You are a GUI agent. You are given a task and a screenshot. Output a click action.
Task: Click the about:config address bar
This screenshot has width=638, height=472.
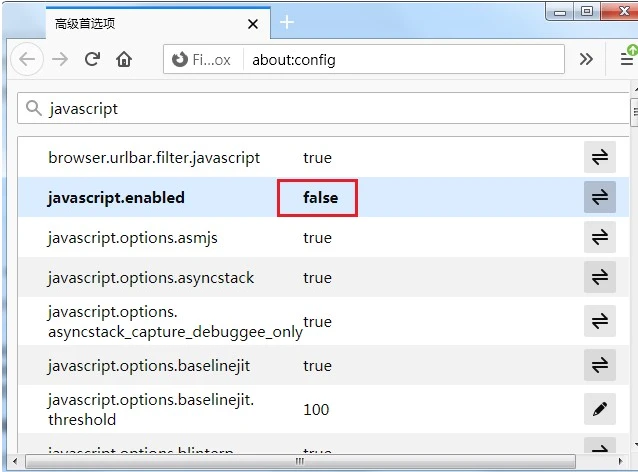(x=400, y=60)
